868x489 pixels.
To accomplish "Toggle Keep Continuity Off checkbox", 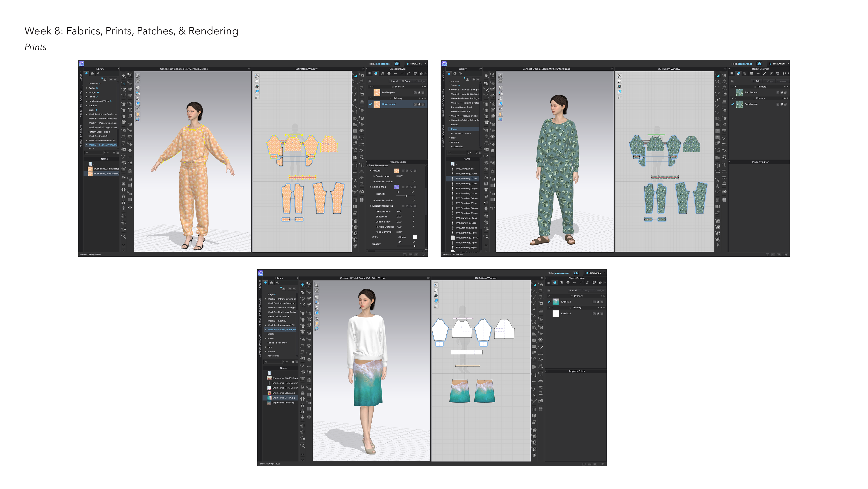I will pyautogui.click(x=398, y=232).
